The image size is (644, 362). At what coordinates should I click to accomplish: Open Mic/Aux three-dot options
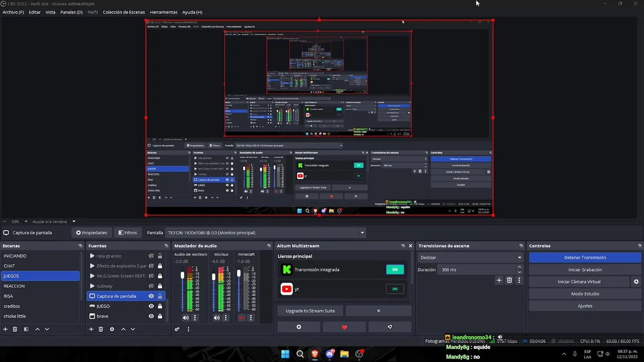226,318
